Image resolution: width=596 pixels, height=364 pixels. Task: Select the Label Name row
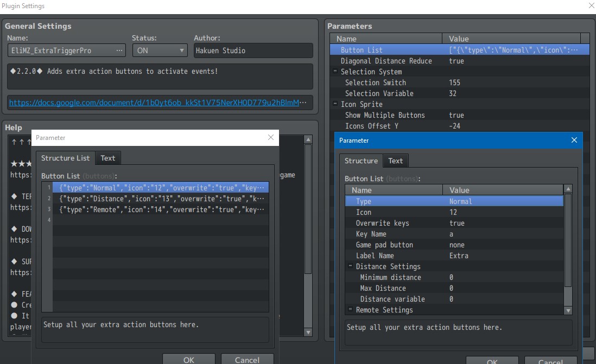(454, 256)
